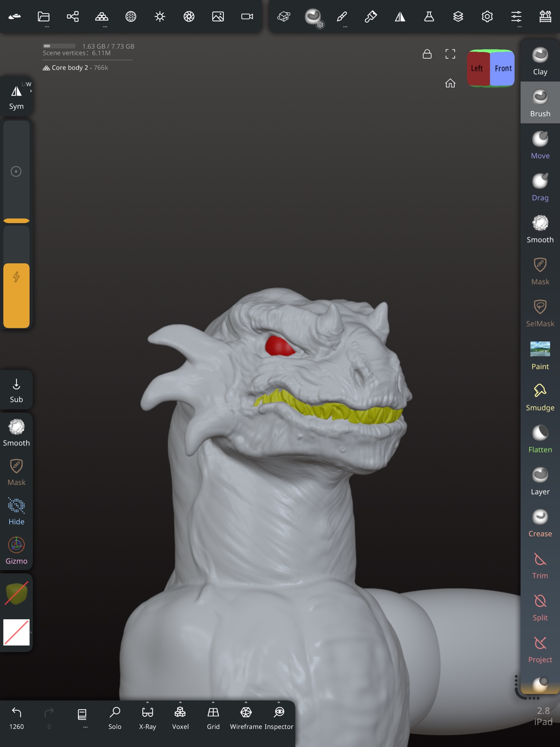Screen dimensions: 560x747
Task: Select the Trim tool
Action: coord(540,565)
